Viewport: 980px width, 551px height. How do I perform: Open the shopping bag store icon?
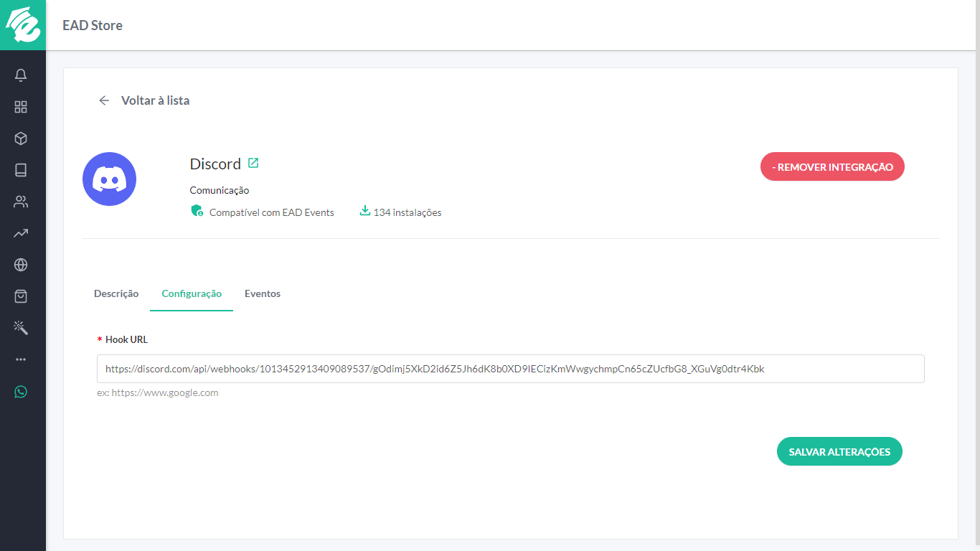(x=21, y=296)
